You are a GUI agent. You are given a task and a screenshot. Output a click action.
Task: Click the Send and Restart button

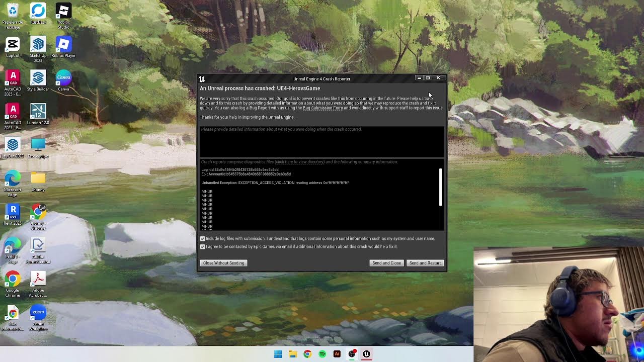point(425,263)
